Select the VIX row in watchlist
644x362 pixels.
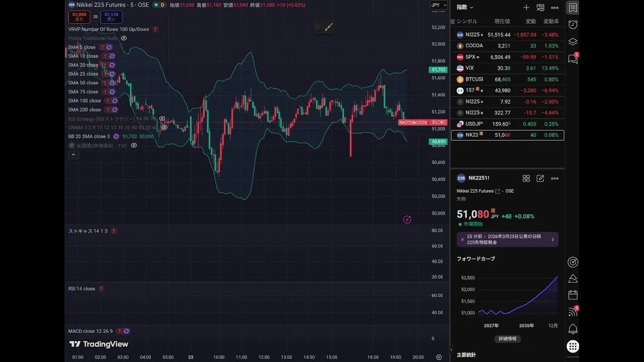(x=507, y=68)
